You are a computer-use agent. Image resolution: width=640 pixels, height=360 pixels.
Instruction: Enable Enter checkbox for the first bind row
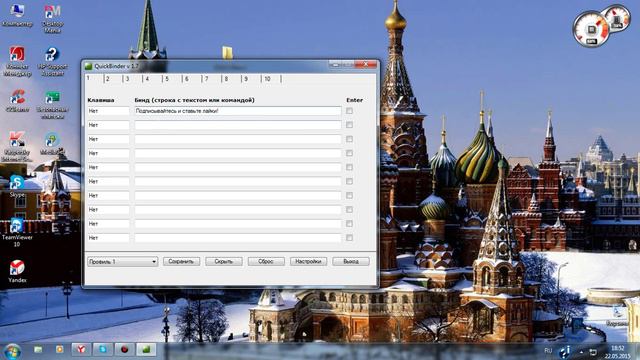tap(349, 111)
